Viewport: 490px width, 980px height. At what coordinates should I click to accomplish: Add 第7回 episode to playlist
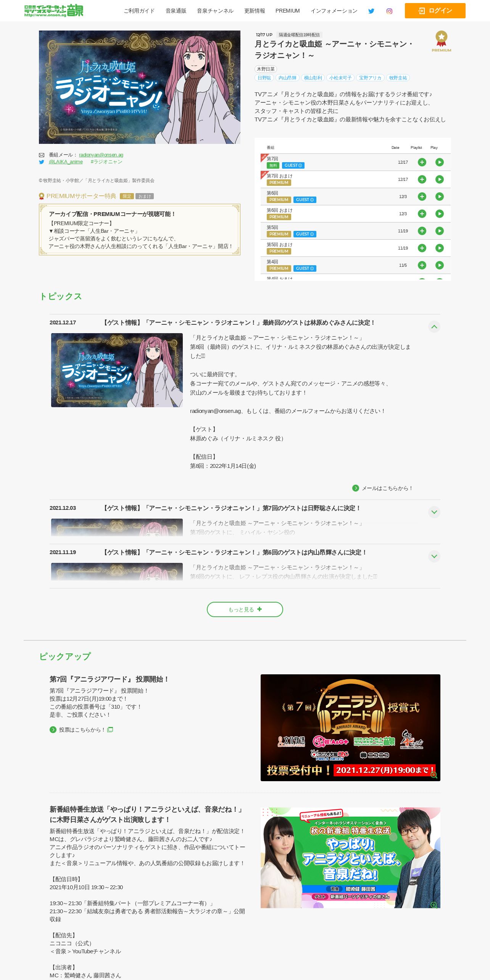pyautogui.click(x=422, y=162)
